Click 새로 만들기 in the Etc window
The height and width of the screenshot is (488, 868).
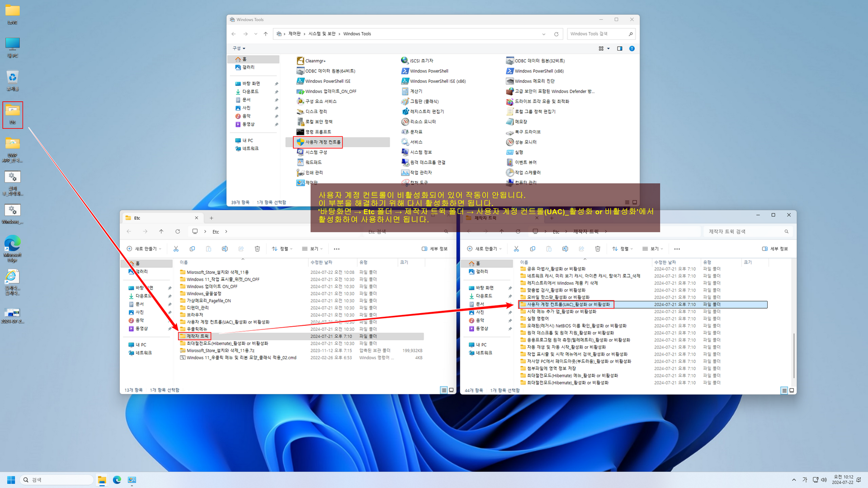[x=144, y=249]
